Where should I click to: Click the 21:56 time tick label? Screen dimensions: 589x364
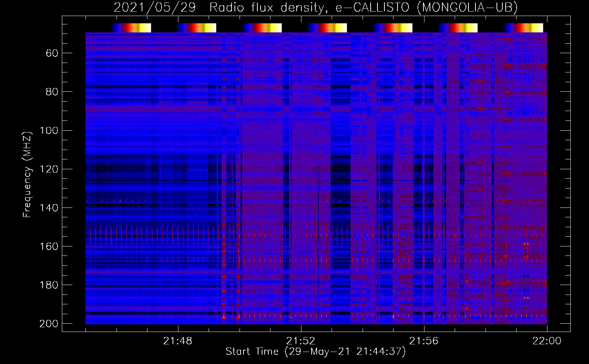424,341
